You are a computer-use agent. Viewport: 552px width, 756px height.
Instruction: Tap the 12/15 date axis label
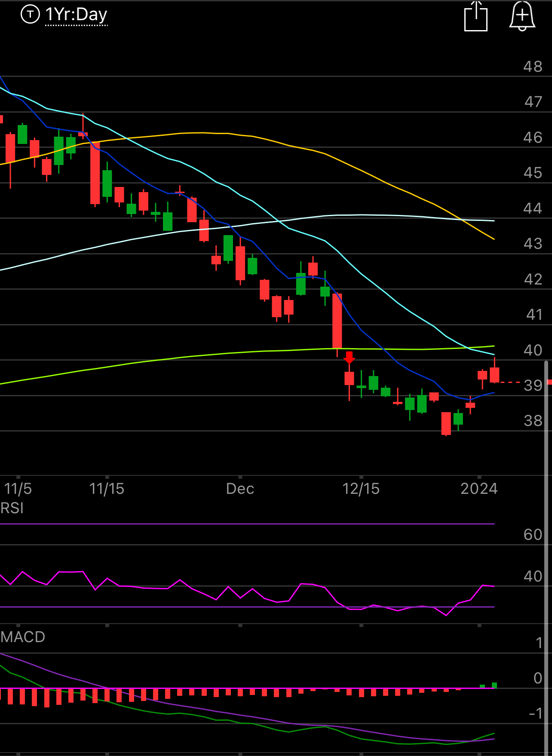click(x=361, y=489)
